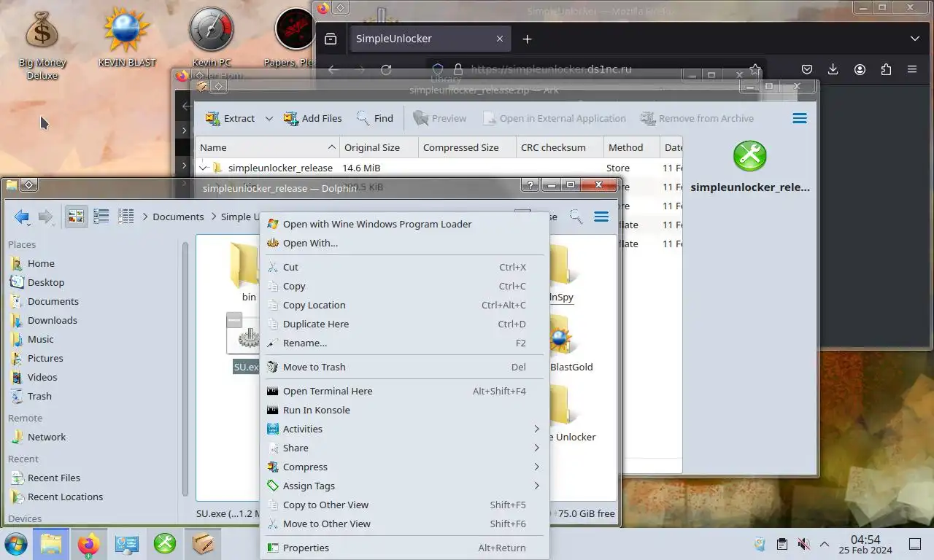The height and width of the screenshot is (560, 934).
Task: Collapse simpleunlocker_release folder in Ark
Action: [204, 168]
